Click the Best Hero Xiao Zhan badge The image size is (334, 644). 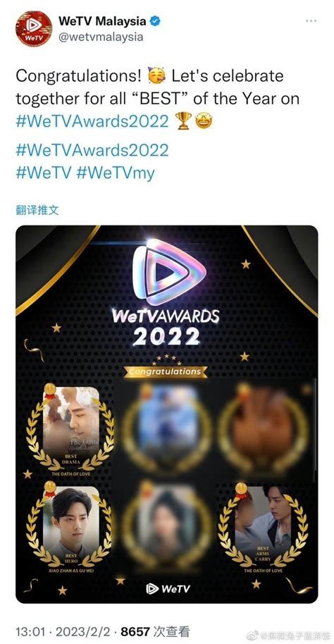click(x=70, y=527)
